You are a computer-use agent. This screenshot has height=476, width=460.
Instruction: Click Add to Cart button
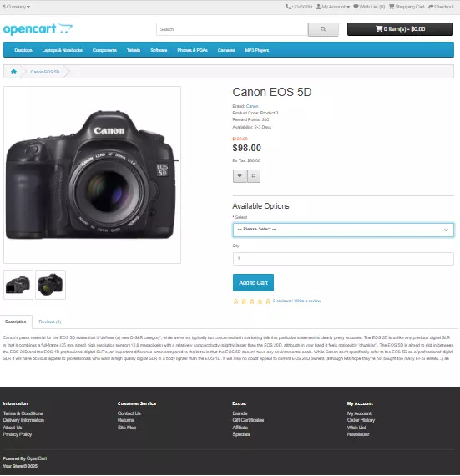click(x=253, y=282)
